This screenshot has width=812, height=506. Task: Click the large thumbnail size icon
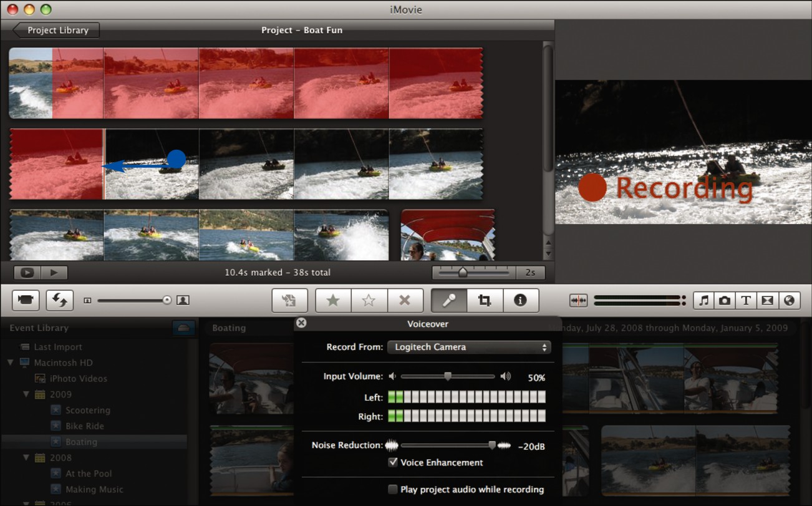click(183, 300)
